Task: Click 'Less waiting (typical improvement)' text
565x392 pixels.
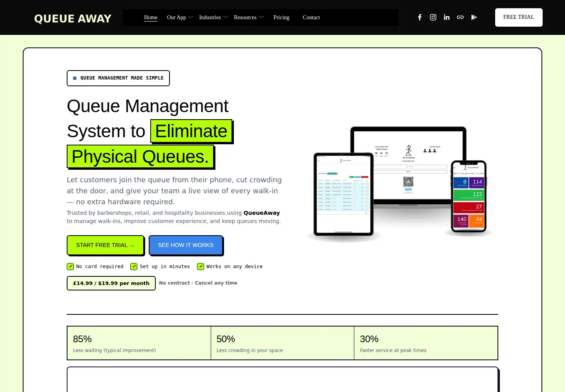Action: tap(115, 350)
